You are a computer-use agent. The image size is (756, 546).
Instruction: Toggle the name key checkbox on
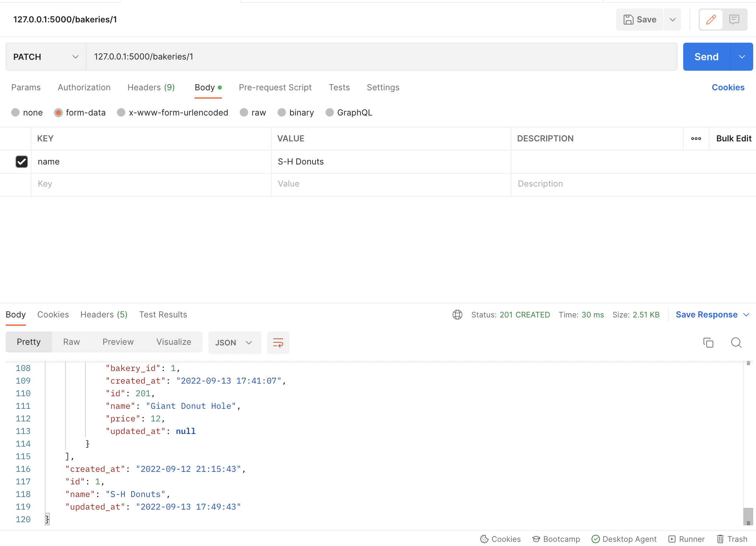click(21, 161)
